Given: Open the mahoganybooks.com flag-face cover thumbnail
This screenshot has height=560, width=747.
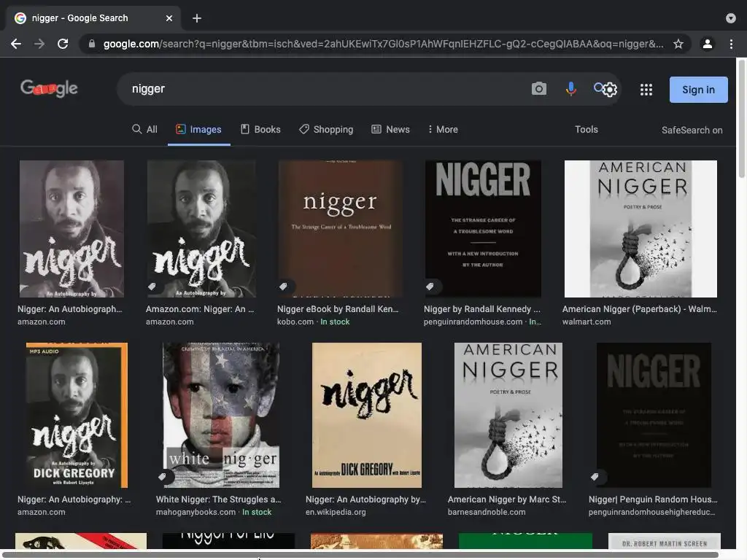Looking at the screenshot, I should point(221,415).
